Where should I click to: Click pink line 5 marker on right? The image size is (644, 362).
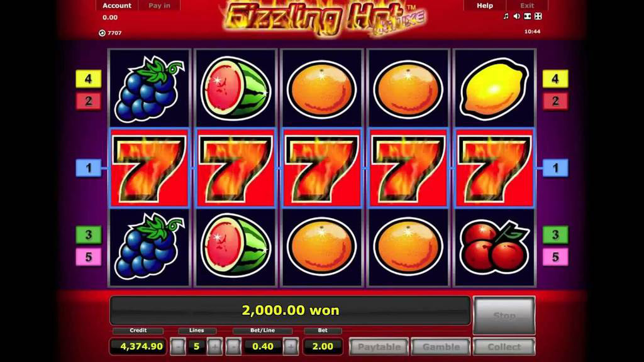[555, 257]
